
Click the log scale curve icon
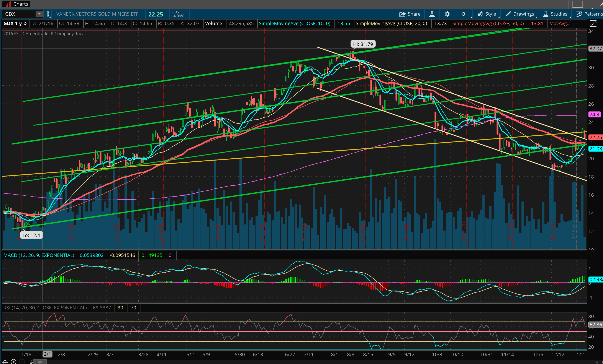593,23
